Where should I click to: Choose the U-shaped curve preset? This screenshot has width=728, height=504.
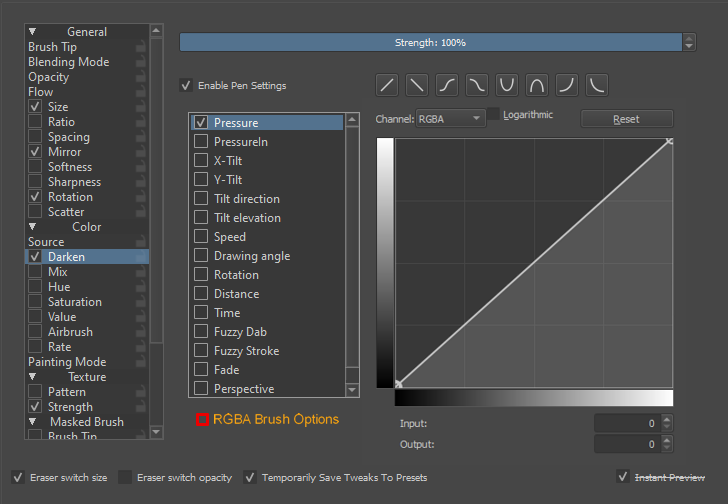[507, 84]
